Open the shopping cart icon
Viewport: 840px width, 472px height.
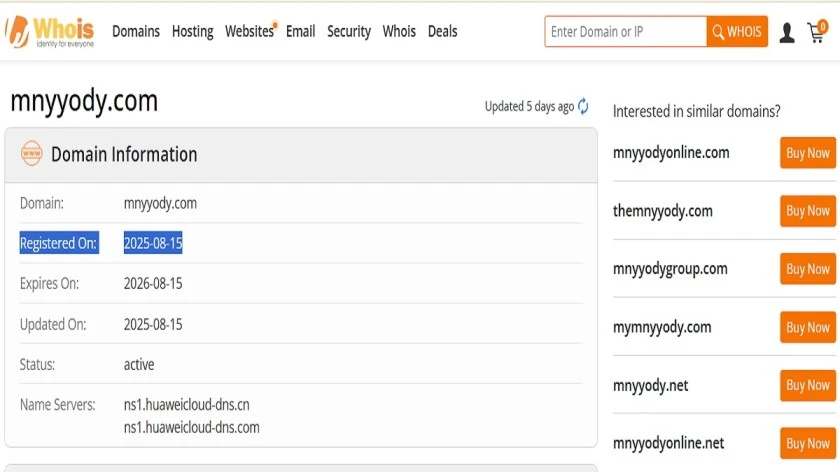[818, 32]
